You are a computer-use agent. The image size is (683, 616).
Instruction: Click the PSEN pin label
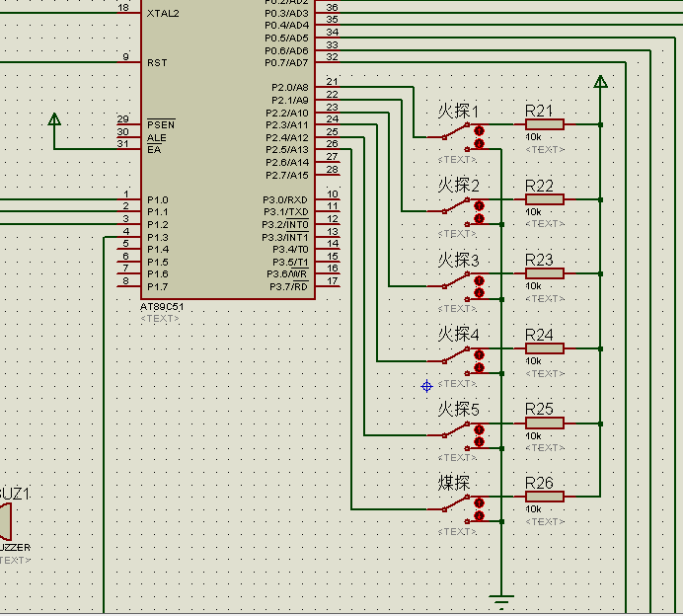tap(161, 124)
